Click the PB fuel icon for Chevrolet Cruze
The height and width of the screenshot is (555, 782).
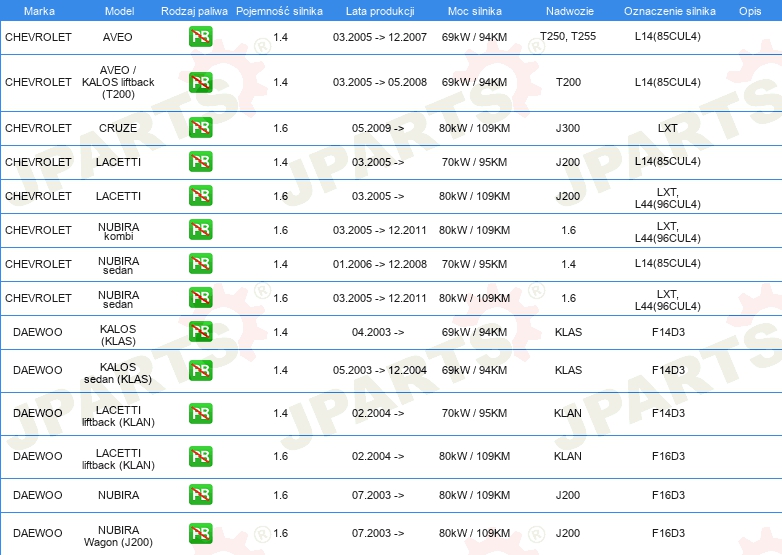click(200, 128)
